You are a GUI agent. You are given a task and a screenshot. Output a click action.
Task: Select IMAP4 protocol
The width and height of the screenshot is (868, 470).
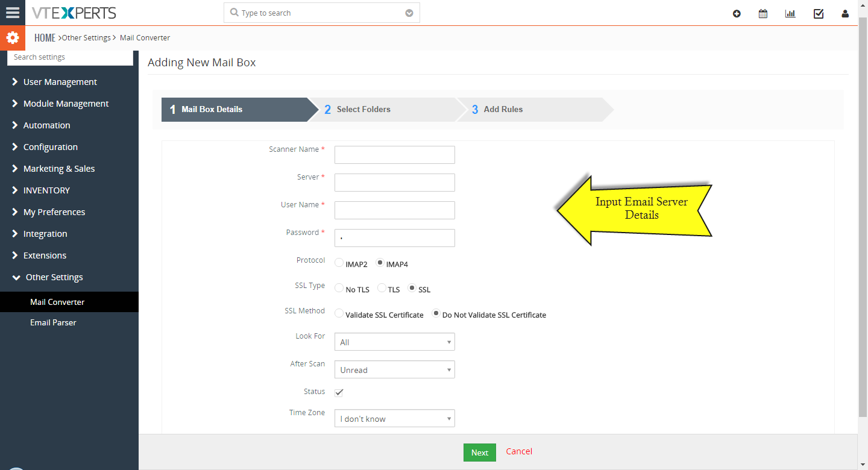pyautogui.click(x=380, y=263)
